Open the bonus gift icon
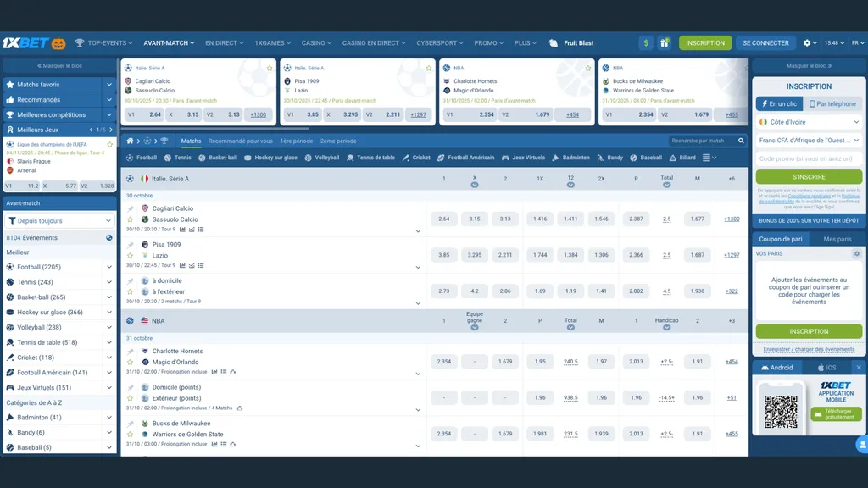 click(x=664, y=42)
